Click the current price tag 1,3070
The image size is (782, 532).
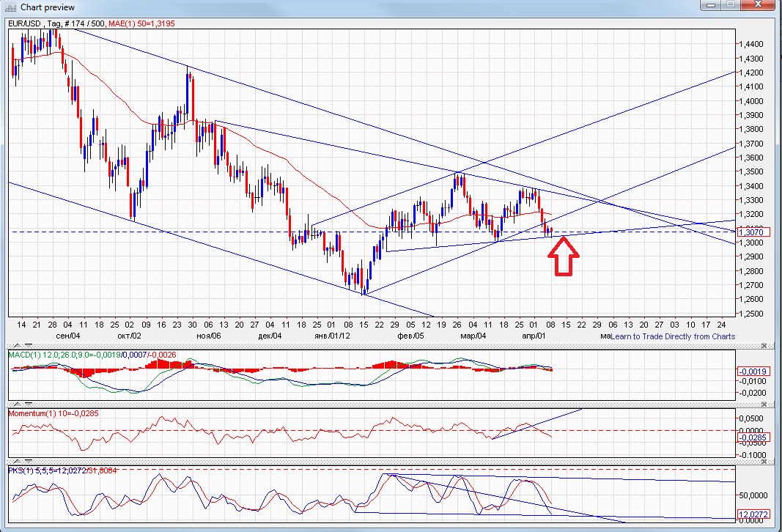753,232
